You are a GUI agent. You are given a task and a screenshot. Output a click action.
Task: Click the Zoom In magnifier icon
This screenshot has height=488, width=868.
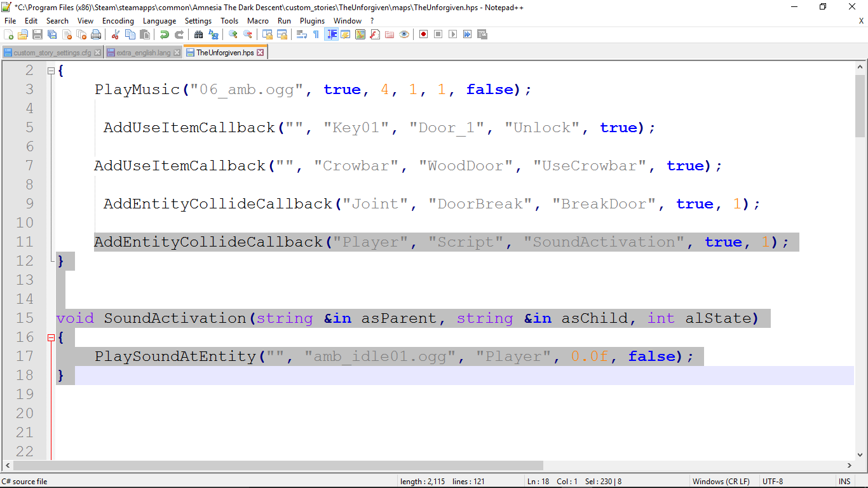pyautogui.click(x=233, y=34)
